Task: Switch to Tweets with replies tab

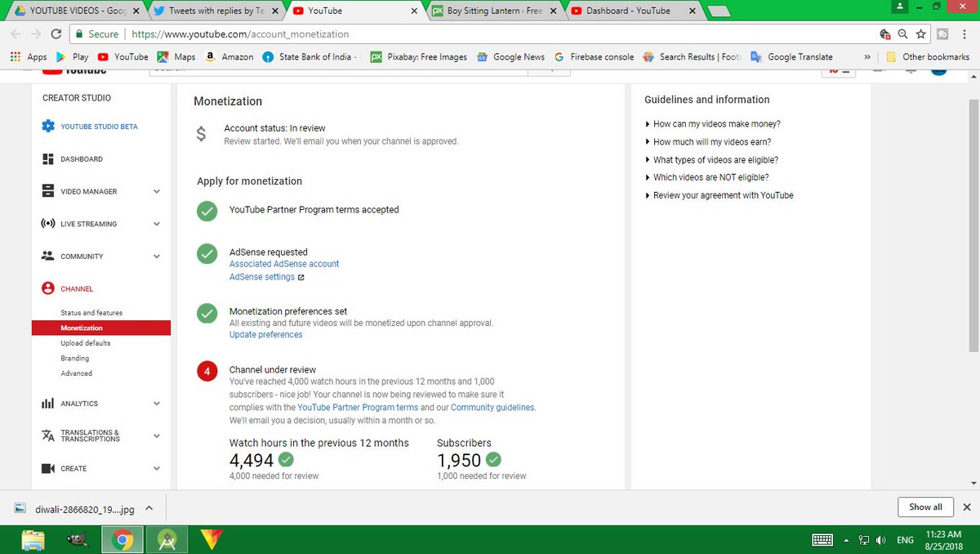Action: pos(215,11)
